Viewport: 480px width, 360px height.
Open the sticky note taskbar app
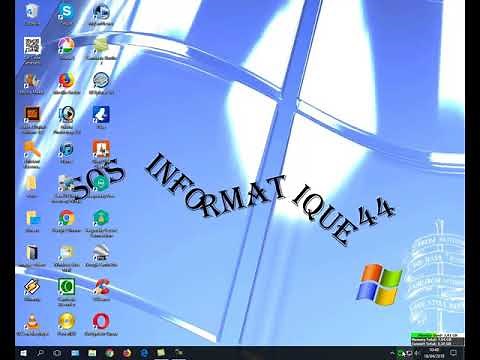pyautogui.click(x=161, y=353)
